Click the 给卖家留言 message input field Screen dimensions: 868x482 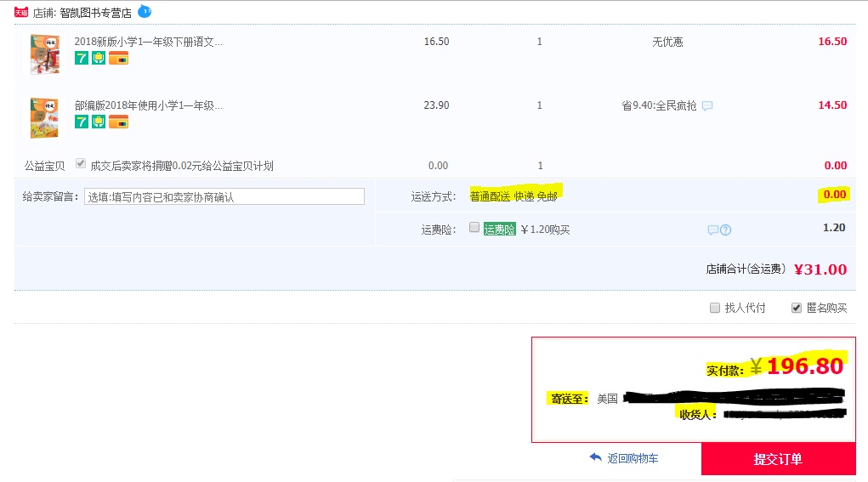pyautogui.click(x=224, y=196)
